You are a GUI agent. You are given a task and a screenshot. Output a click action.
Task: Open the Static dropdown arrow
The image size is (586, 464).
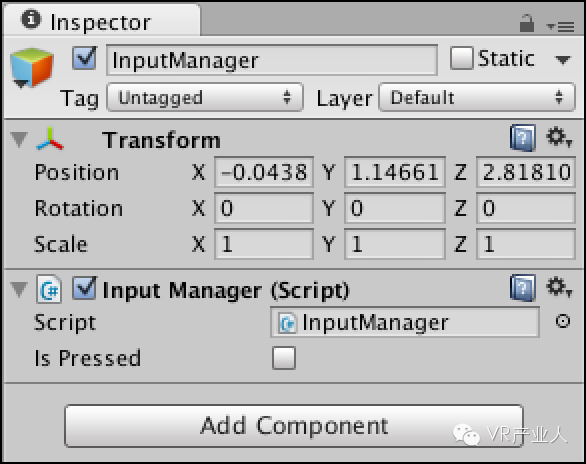562,59
